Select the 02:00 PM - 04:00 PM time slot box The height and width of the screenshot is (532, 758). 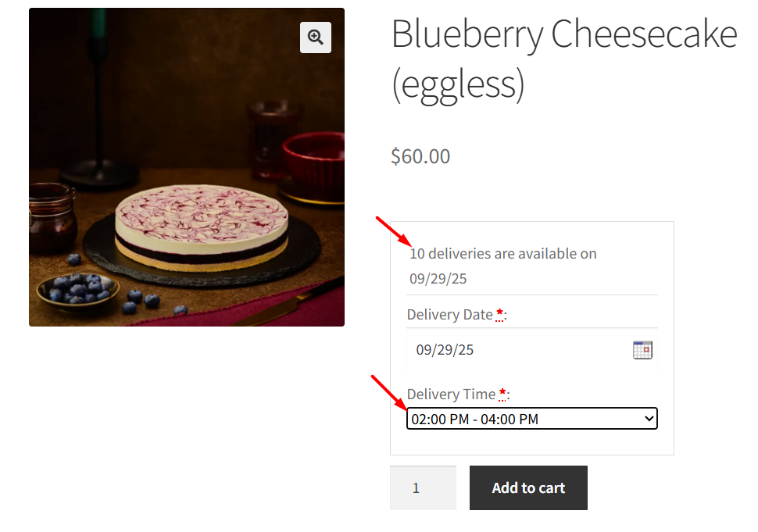pos(524,419)
